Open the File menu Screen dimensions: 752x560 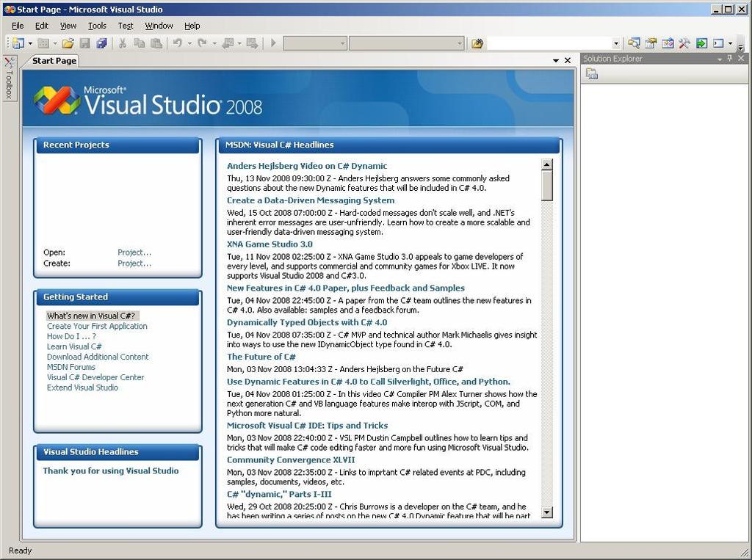coord(18,26)
